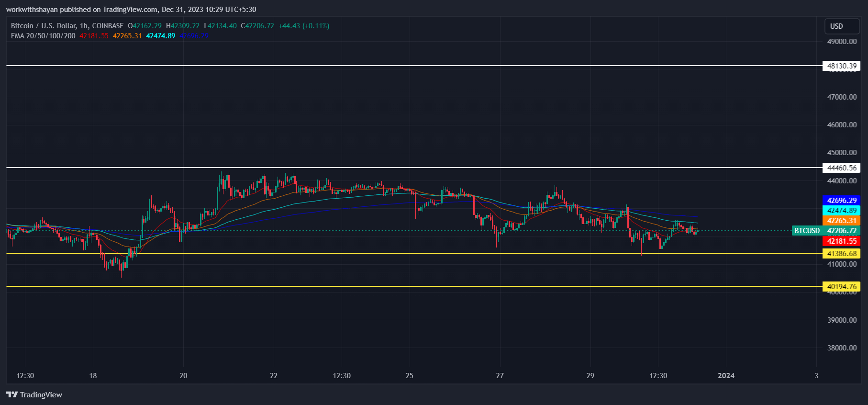Click the date label 22 on time axis

click(274, 376)
